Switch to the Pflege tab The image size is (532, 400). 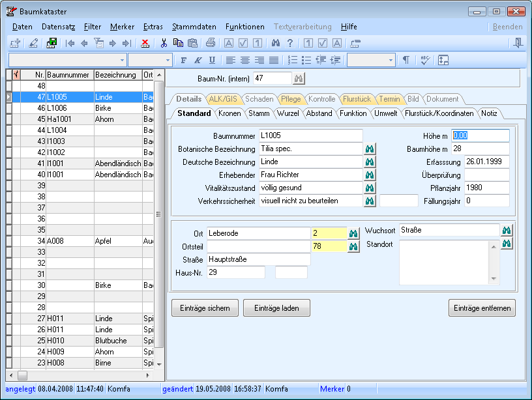[291, 99]
